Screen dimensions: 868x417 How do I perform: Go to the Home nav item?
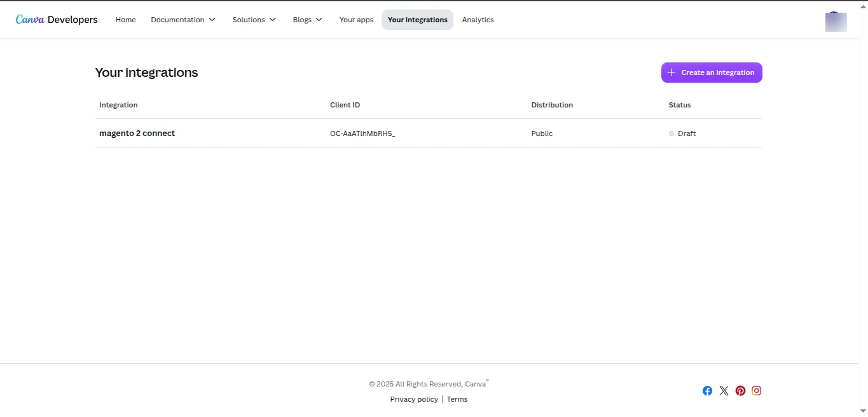coord(126,20)
